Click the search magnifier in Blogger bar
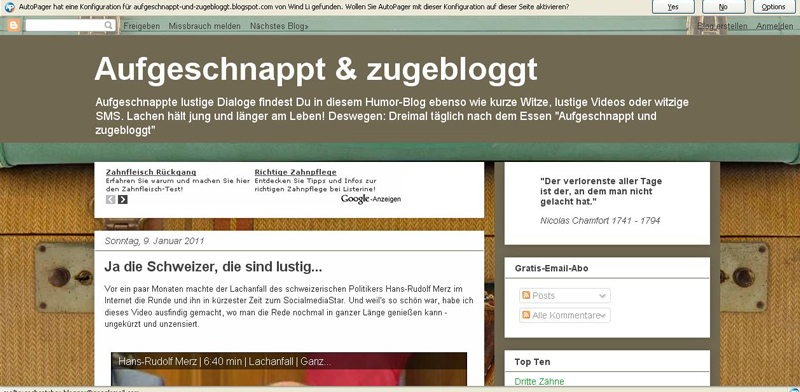800x392 pixels. 108,26
